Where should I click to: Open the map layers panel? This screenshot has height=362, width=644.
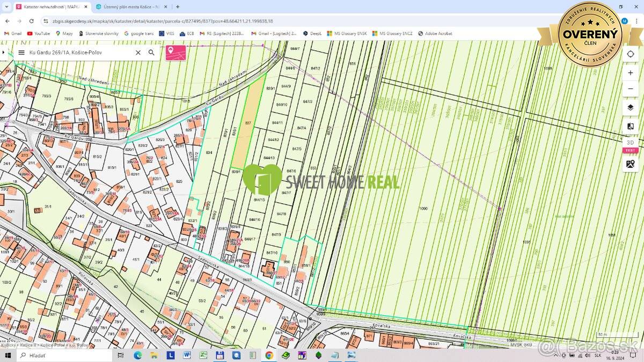630,108
